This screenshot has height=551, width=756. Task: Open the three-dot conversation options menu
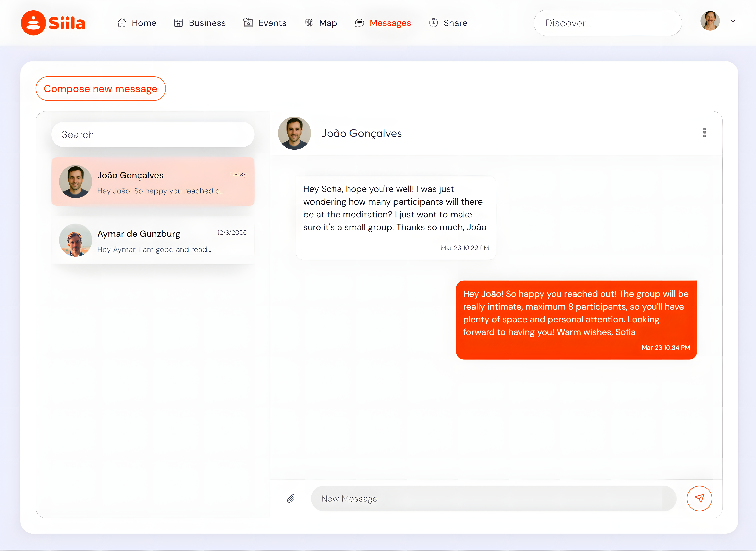[704, 132]
